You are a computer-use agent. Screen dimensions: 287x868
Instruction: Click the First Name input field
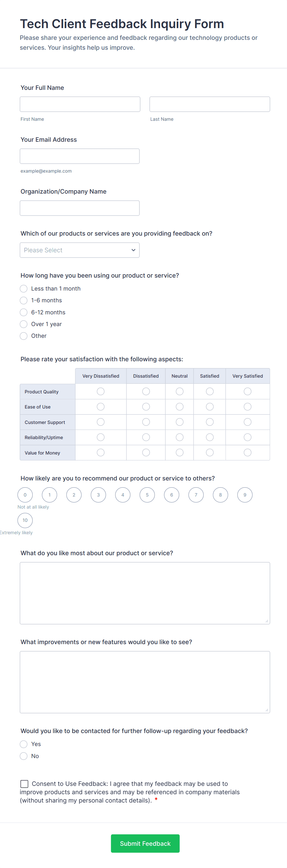(80, 104)
